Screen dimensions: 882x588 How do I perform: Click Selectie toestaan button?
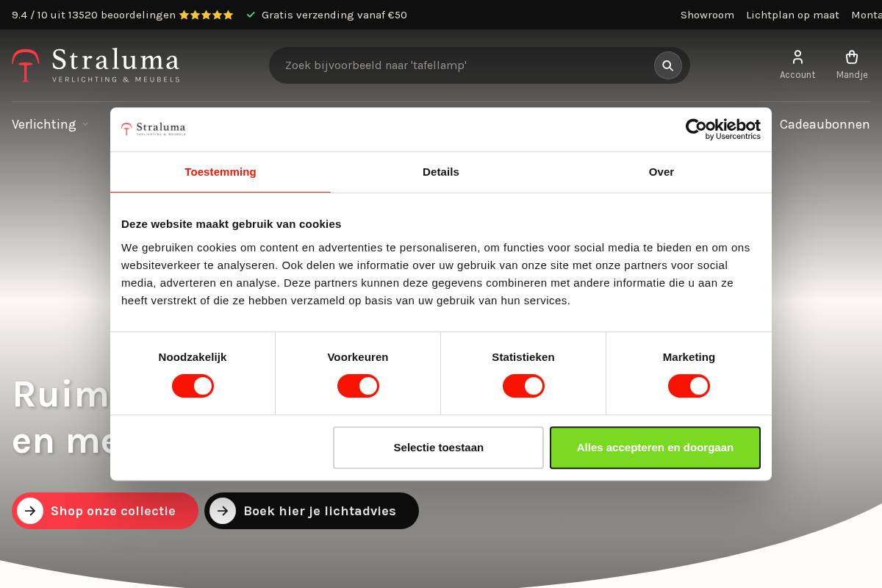[x=438, y=448]
